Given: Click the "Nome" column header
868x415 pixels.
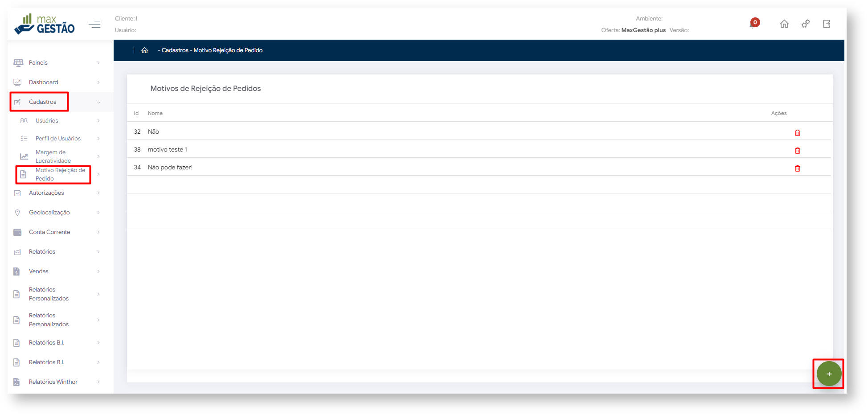Looking at the screenshot, I should click(155, 113).
